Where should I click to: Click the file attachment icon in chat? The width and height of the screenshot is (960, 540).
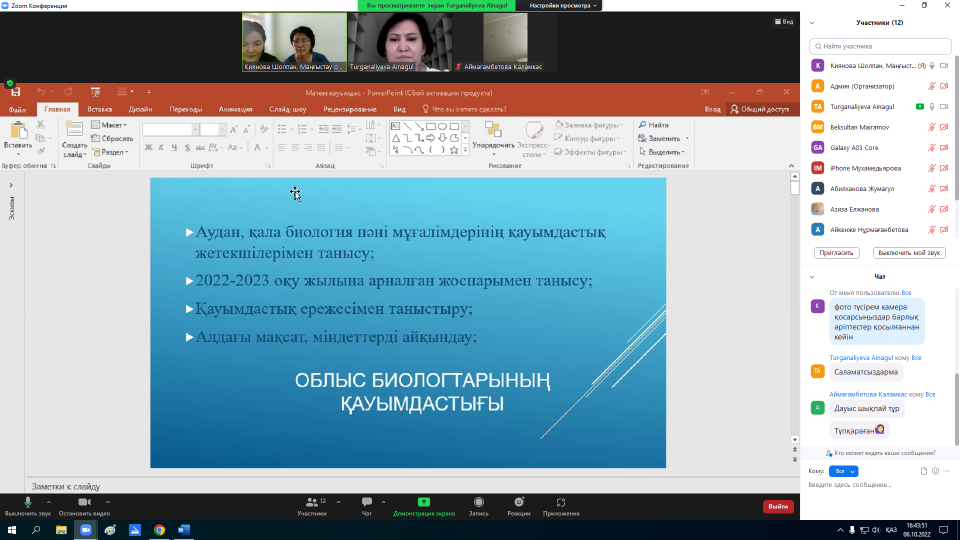[x=923, y=471]
